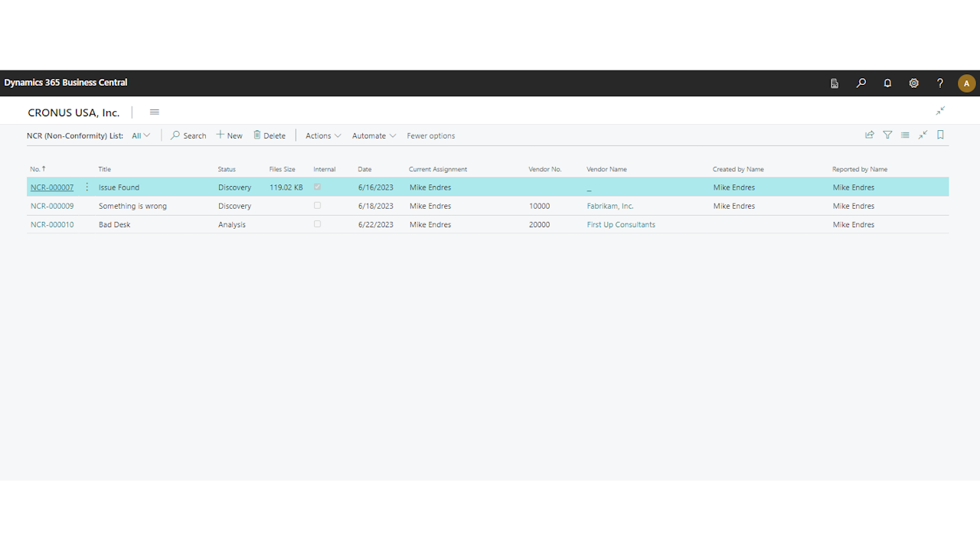Open the settings gear
Viewport: 980px width, 551px height.
pos(913,83)
